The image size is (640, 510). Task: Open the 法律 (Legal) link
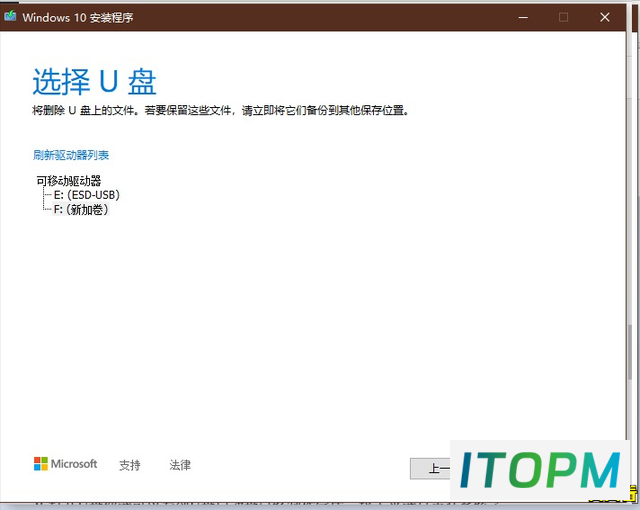click(180, 465)
